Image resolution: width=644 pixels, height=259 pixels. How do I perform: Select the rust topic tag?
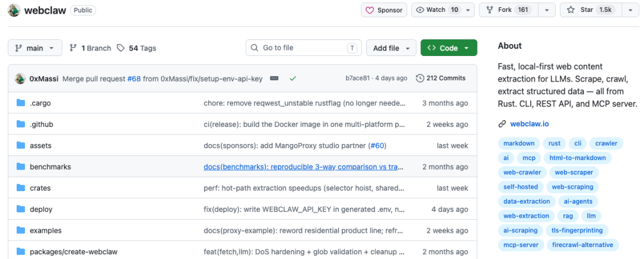554,143
